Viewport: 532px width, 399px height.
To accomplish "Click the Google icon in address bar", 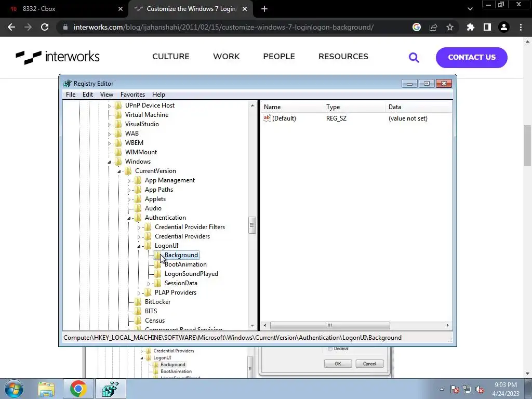I will coord(417,27).
